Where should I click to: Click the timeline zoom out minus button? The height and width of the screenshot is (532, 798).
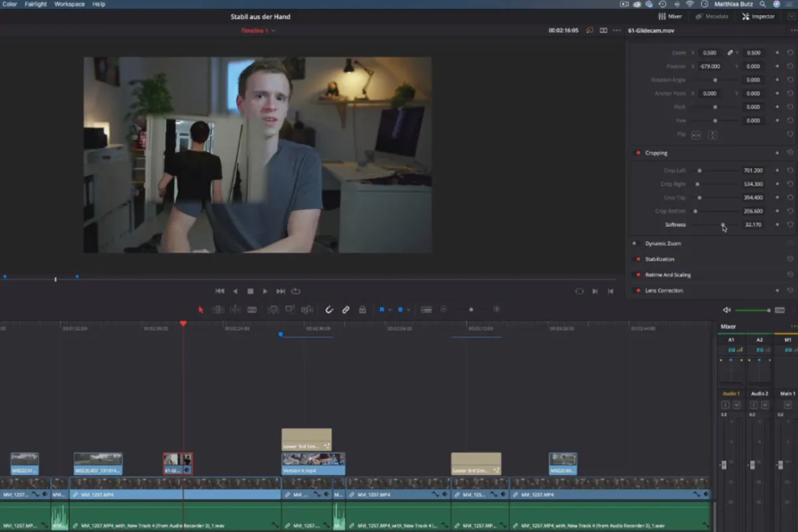[444, 310]
